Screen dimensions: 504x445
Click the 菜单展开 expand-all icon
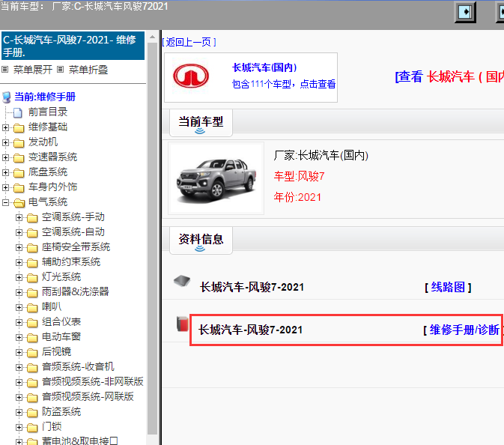point(4,70)
